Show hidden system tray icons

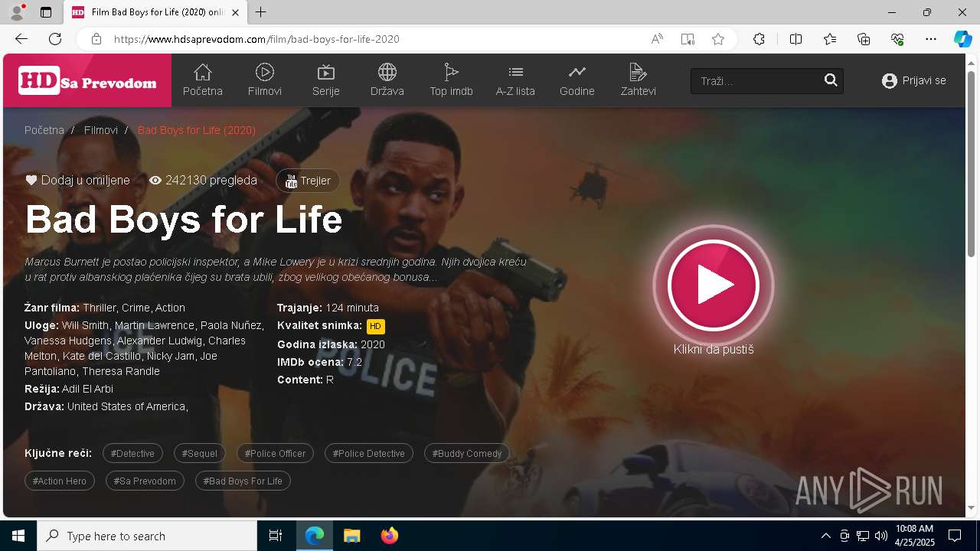point(825,536)
